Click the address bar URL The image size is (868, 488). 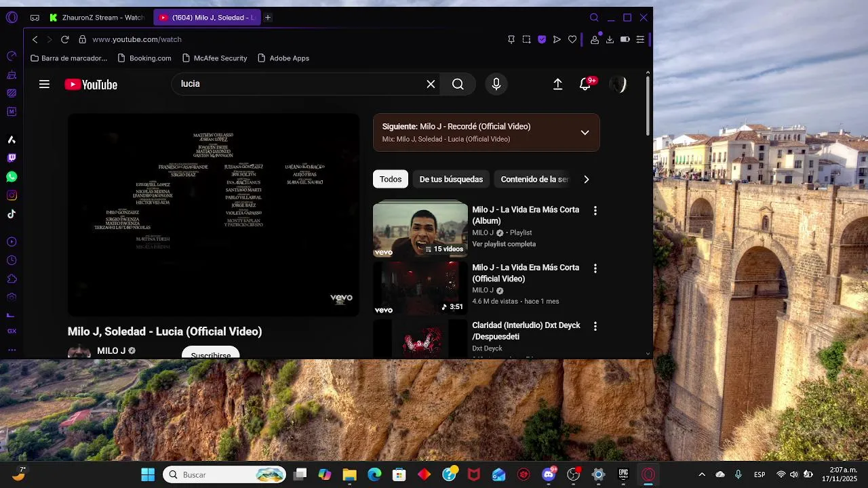[137, 39]
